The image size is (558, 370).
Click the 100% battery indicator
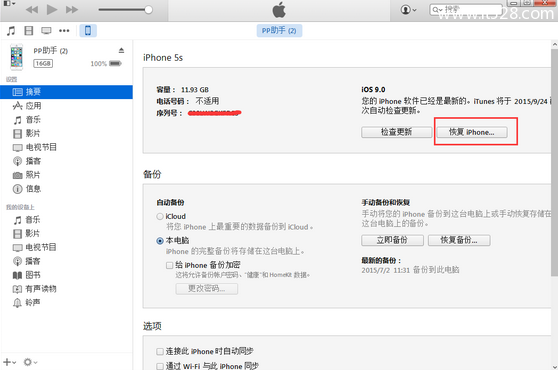point(106,64)
